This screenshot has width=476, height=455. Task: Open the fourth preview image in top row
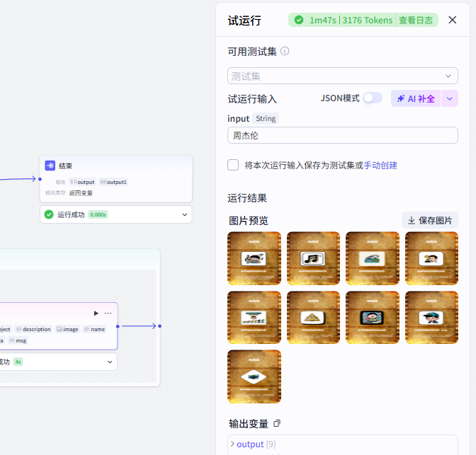pos(431,258)
